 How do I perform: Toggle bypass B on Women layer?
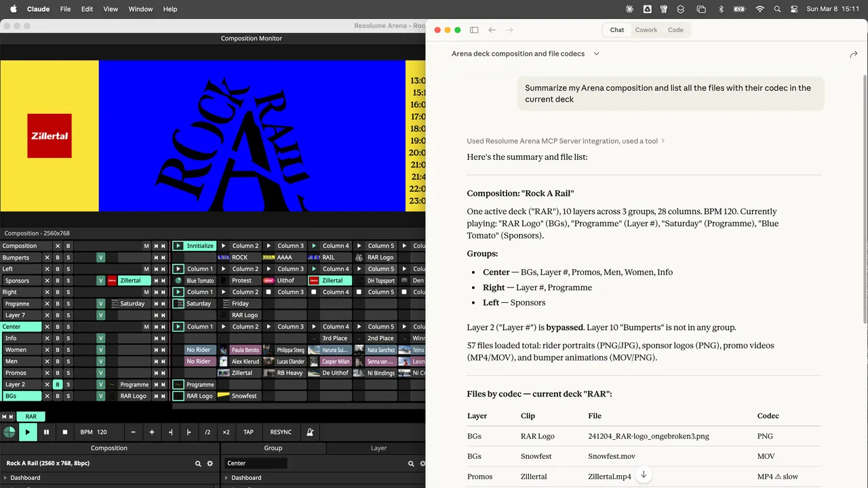point(58,350)
